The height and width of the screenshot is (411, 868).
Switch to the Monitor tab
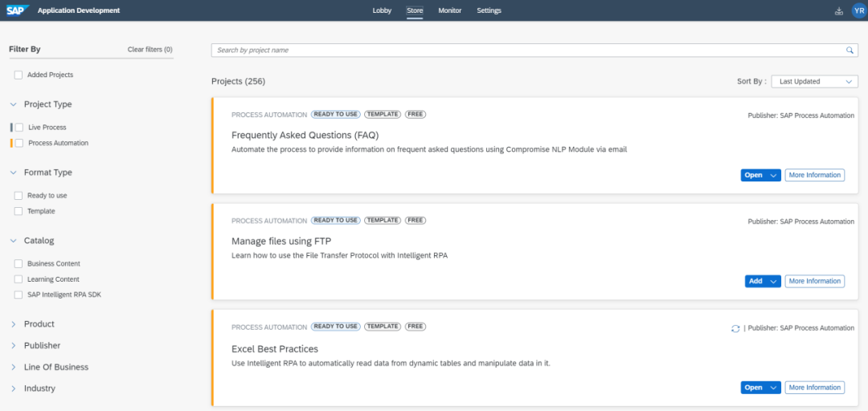[x=449, y=10]
